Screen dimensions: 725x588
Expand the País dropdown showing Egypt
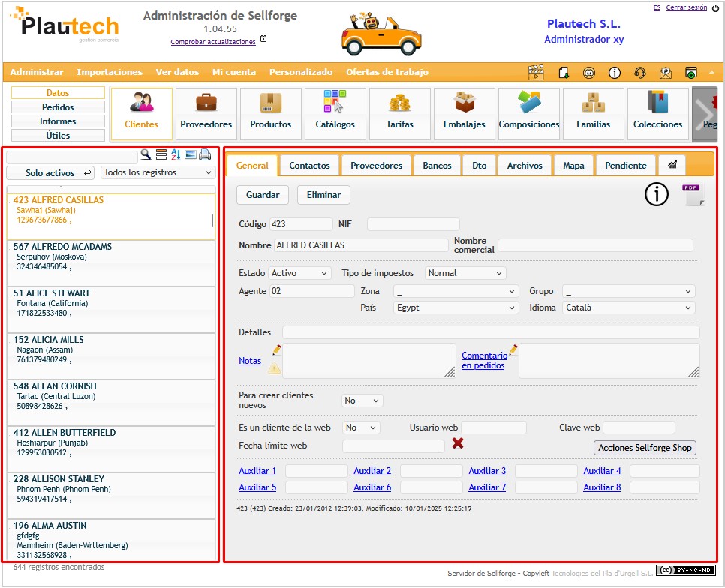tap(456, 307)
